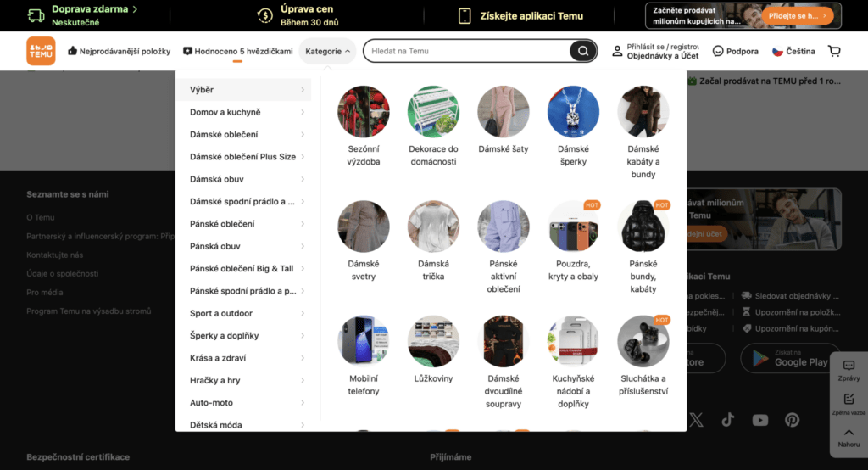Click the Temu logo icon
Image resolution: width=868 pixels, height=470 pixels.
pyautogui.click(x=41, y=51)
